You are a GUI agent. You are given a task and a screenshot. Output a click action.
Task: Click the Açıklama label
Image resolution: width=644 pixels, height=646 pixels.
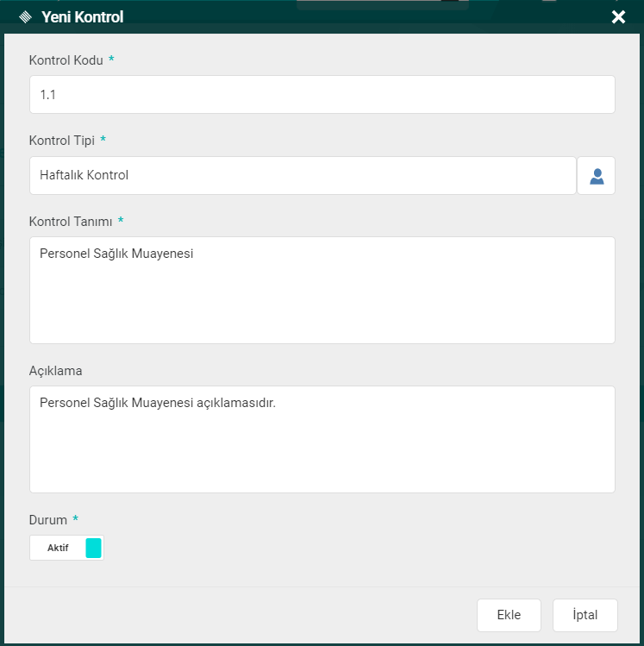(55, 371)
